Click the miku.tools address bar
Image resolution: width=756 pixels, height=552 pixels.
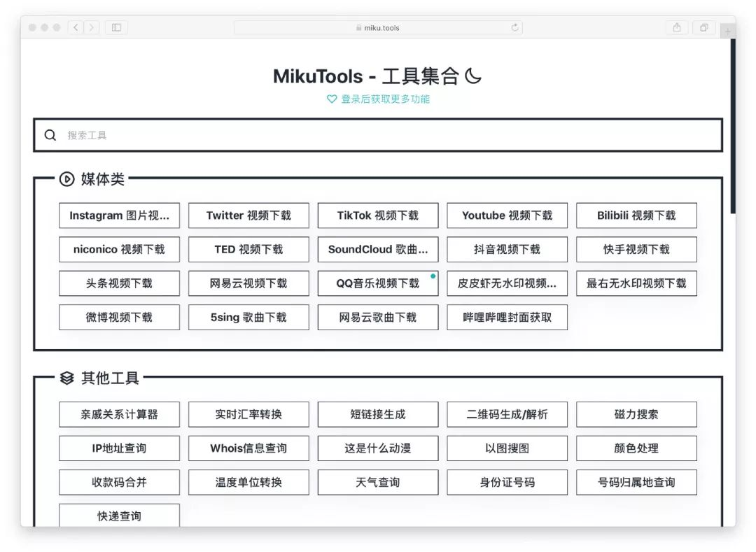[378, 27]
